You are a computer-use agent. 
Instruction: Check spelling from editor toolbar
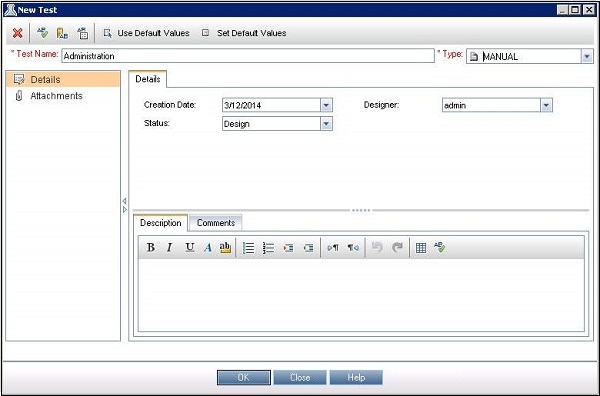point(440,247)
